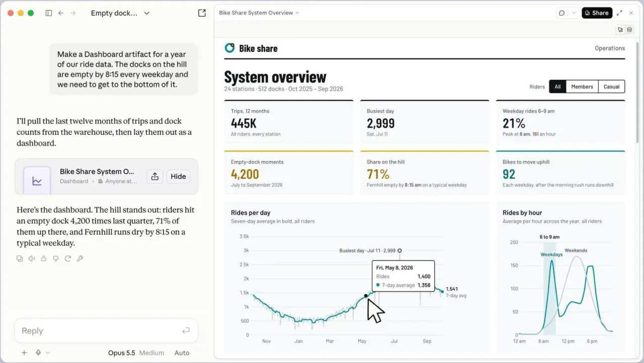Screen dimensions: 644x363
Task: Add an attachment with the plus icon
Action: point(24,353)
